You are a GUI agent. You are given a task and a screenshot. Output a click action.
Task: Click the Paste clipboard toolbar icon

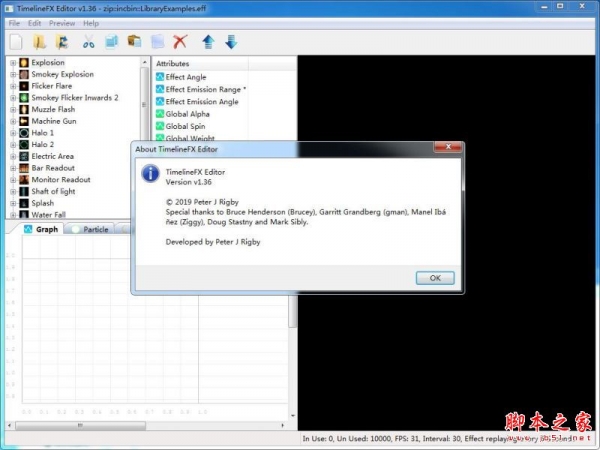(x=134, y=41)
